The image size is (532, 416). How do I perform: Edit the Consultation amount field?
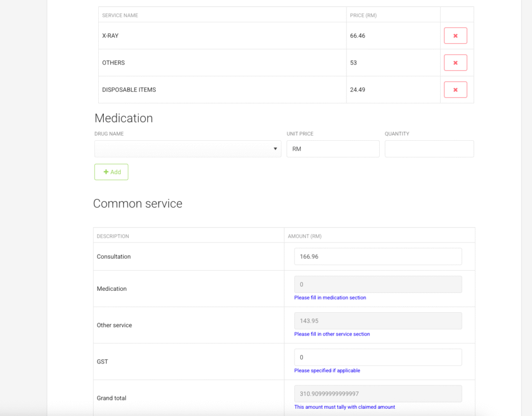tap(378, 257)
